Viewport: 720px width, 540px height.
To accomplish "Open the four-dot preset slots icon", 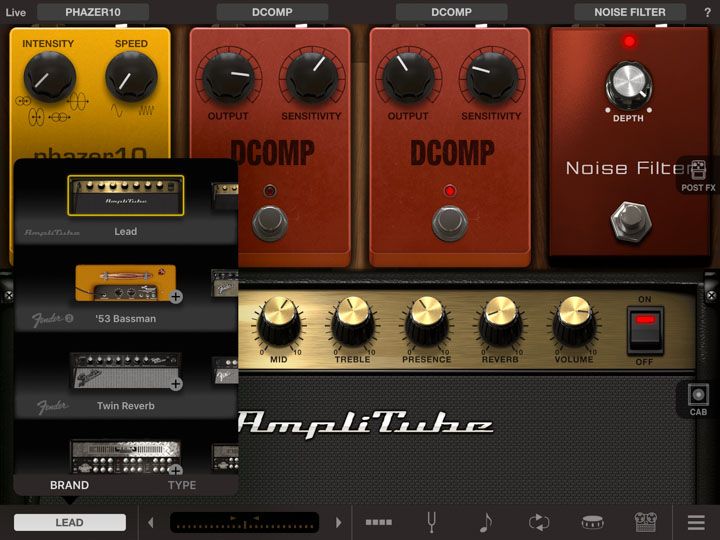I will coord(379,522).
